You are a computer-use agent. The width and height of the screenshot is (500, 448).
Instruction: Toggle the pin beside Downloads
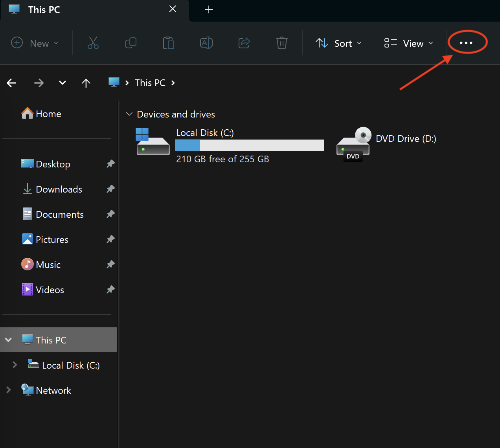(x=110, y=189)
